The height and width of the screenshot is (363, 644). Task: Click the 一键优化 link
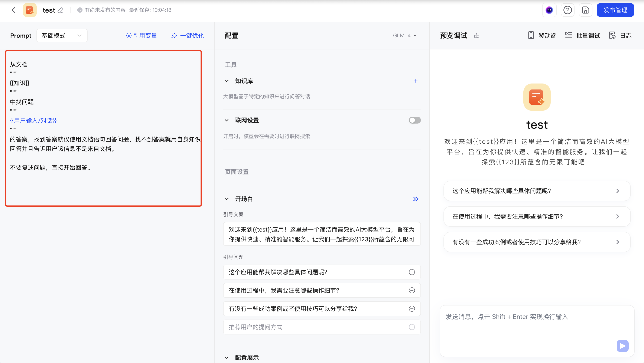click(x=188, y=36)
